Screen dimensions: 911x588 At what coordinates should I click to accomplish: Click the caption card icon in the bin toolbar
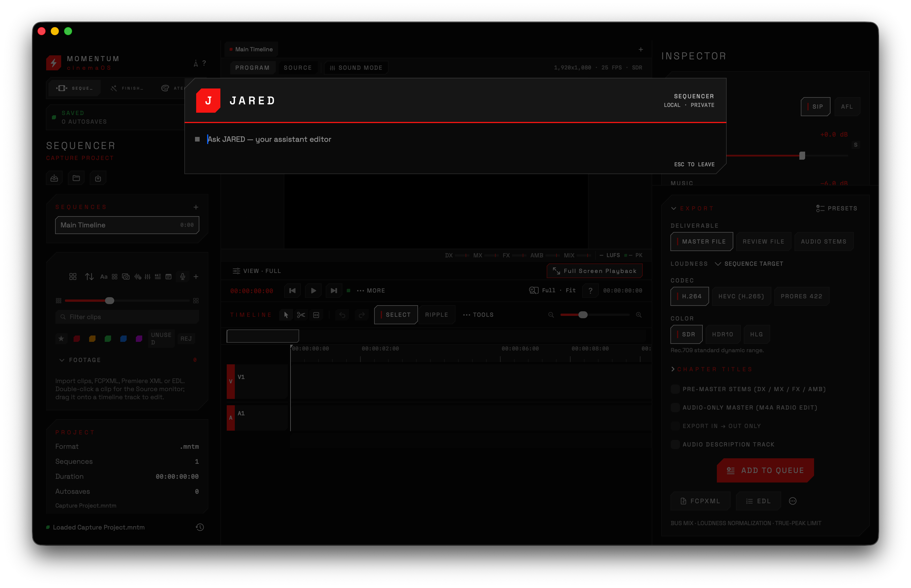click(x=168, y=276)
